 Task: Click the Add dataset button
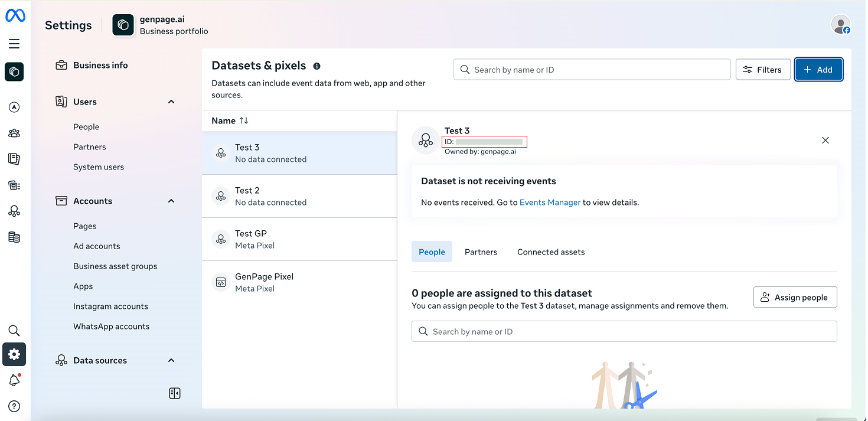click(818, 70)
